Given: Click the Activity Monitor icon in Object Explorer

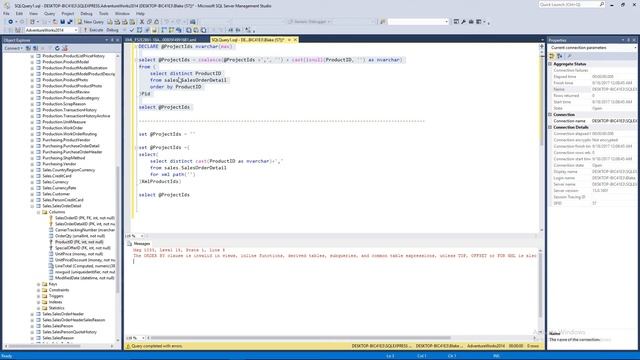Looking at the screenshot, I should pos(64,48).
